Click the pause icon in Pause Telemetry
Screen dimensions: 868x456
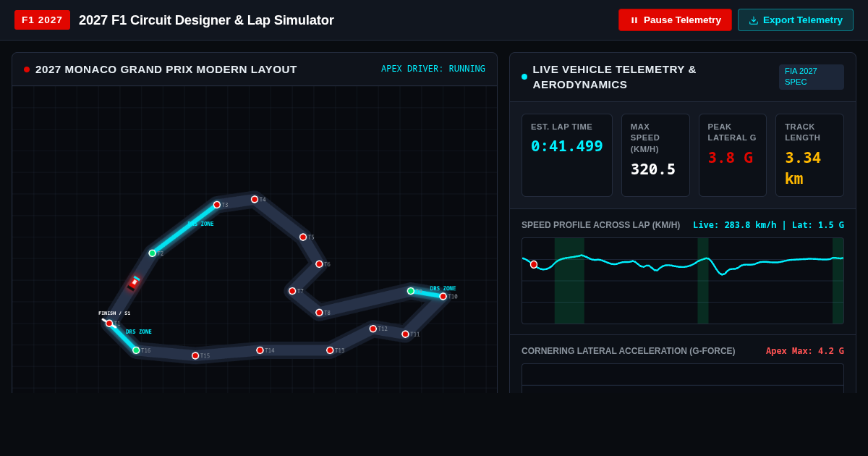coord(634,20)
